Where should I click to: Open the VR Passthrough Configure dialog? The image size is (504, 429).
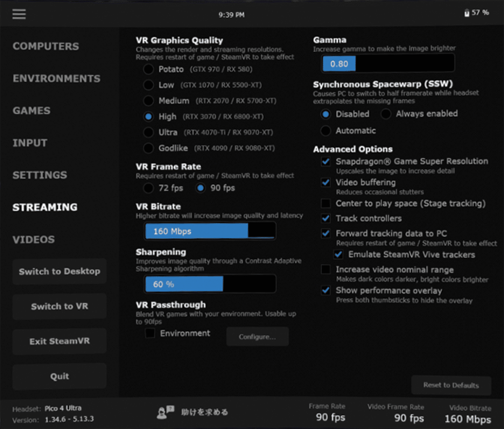(257, 336)
